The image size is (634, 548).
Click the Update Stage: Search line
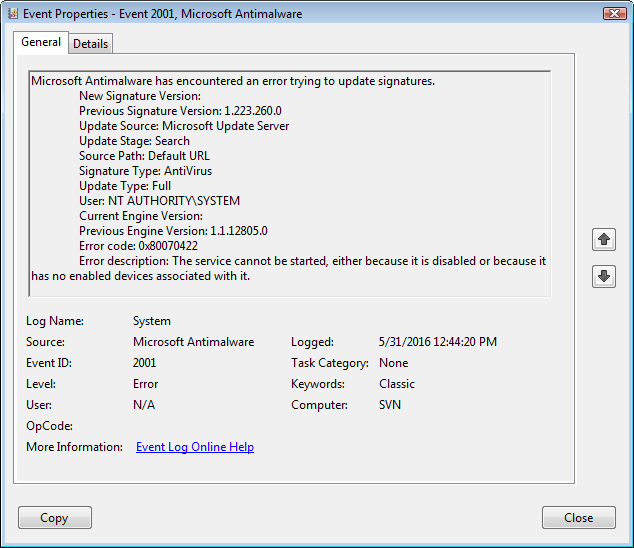point(134,141)
